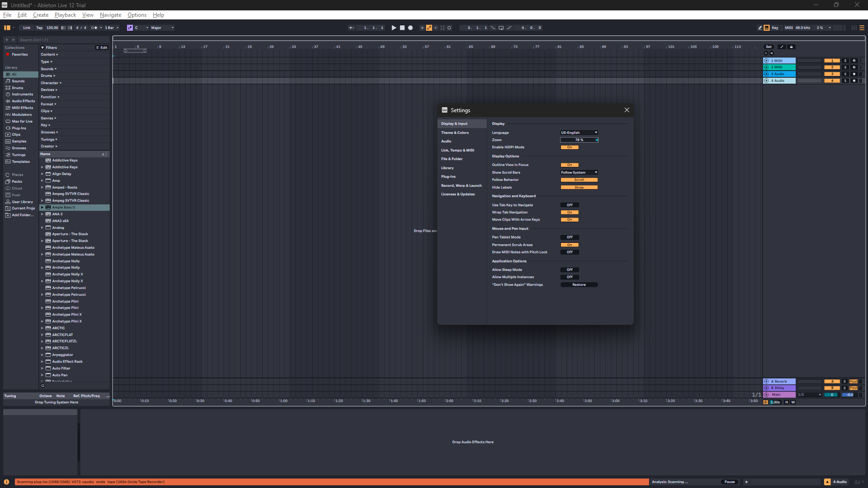Toggle the Computer MIDI Keyboard icon
868x488 pixels.
[767, 28]
